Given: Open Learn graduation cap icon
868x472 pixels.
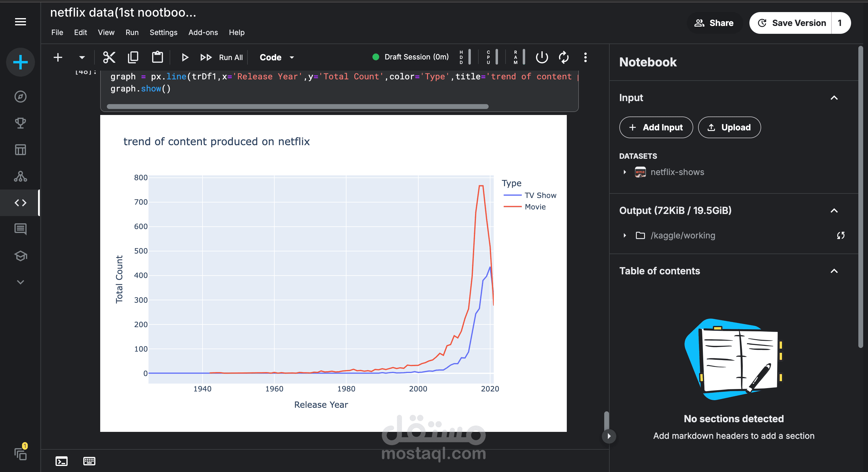Looking at the screenshot, I should pyautogui.click(x=20, y=256).
